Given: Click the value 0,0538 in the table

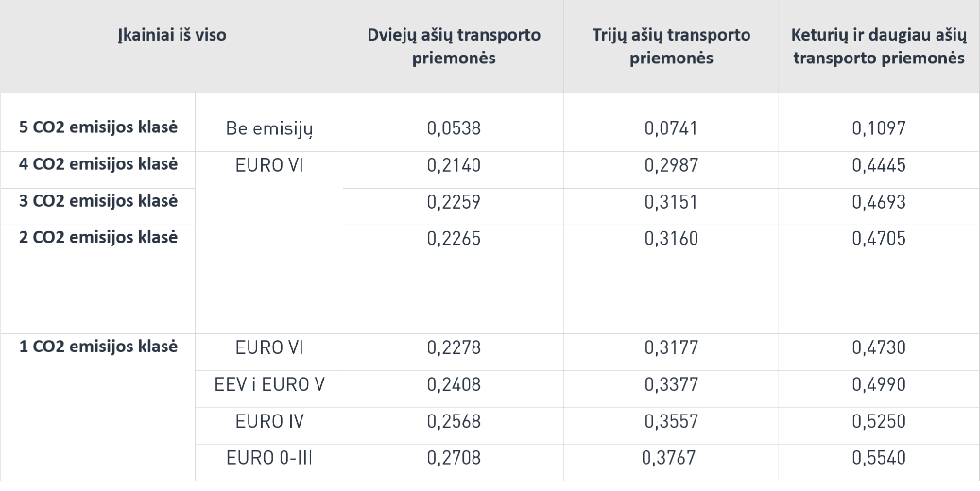Looking at the screenshot, I should click(454, 129).
